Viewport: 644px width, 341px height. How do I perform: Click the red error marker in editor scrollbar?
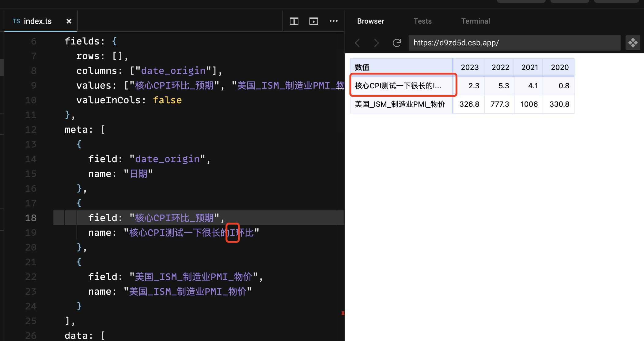343,313
